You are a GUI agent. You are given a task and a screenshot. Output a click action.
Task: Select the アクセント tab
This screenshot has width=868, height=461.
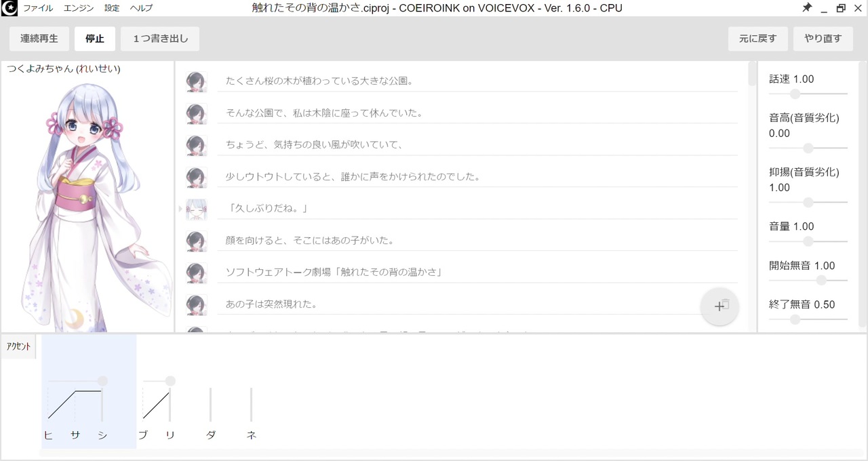(18, 346)
